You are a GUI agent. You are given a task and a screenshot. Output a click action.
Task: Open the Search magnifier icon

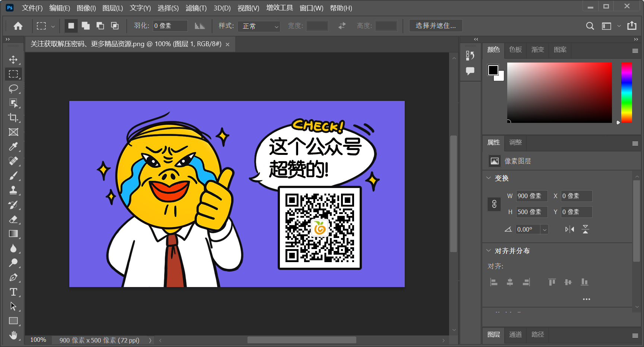click(590, 26)
